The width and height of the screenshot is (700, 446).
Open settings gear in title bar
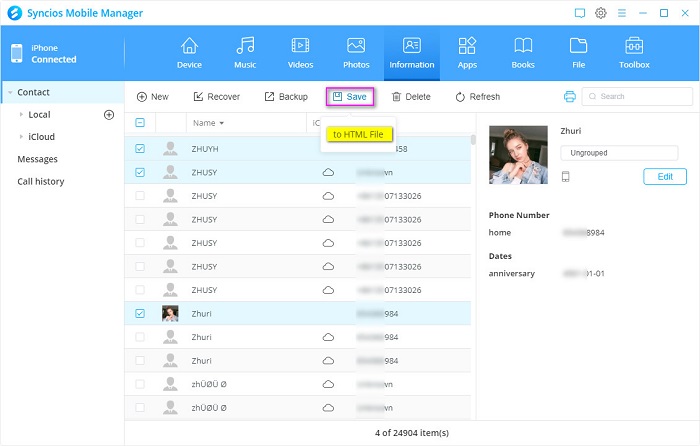[601, 13]
